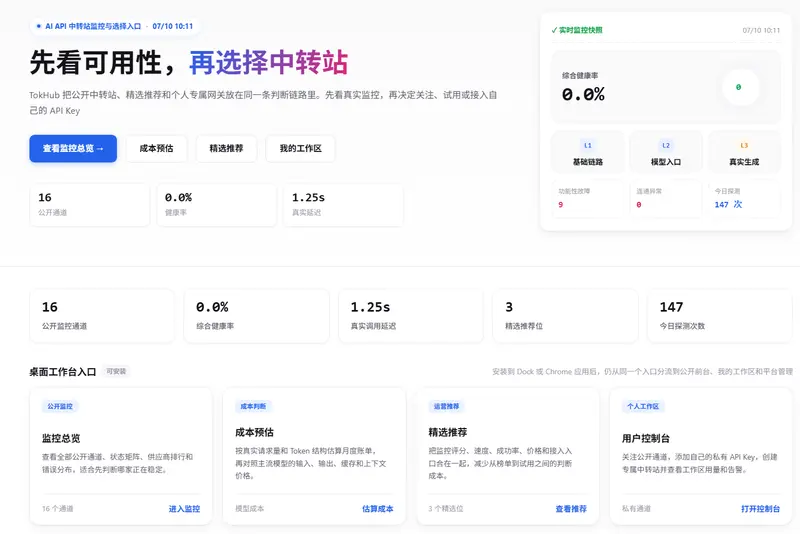Select the L3 真实生成 tile

744,152
